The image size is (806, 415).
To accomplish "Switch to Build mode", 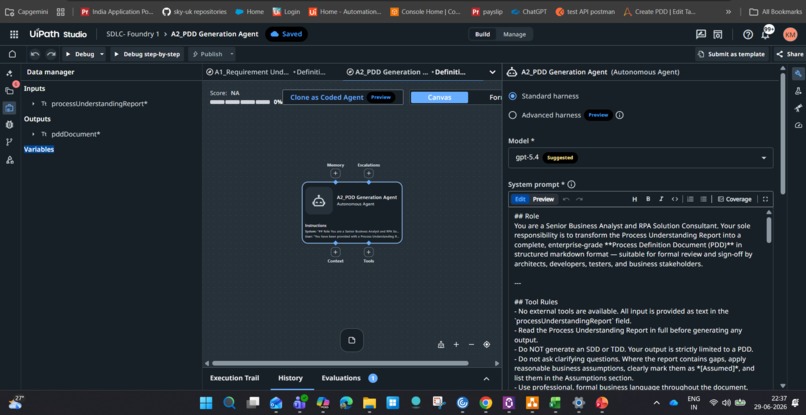I will 482,34.
